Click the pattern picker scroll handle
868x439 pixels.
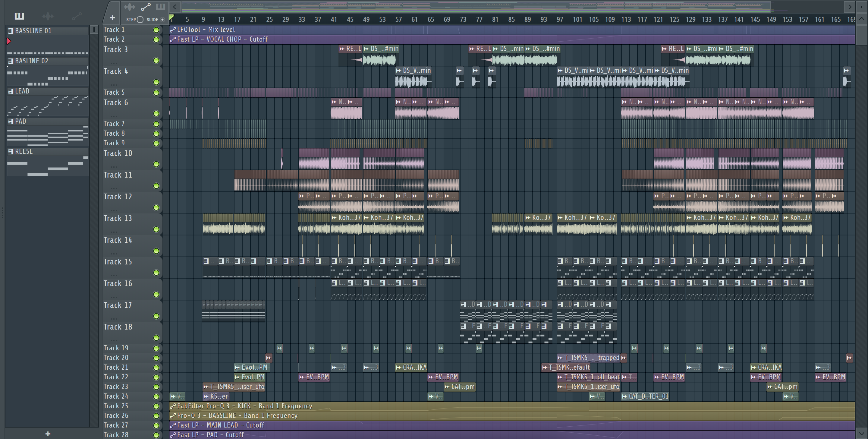click(x=94, y=30)
